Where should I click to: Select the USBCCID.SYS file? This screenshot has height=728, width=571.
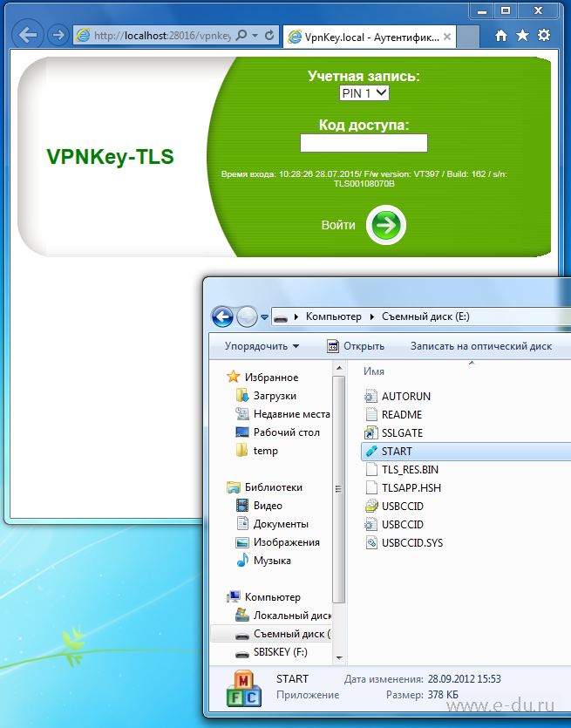(412, 543)
